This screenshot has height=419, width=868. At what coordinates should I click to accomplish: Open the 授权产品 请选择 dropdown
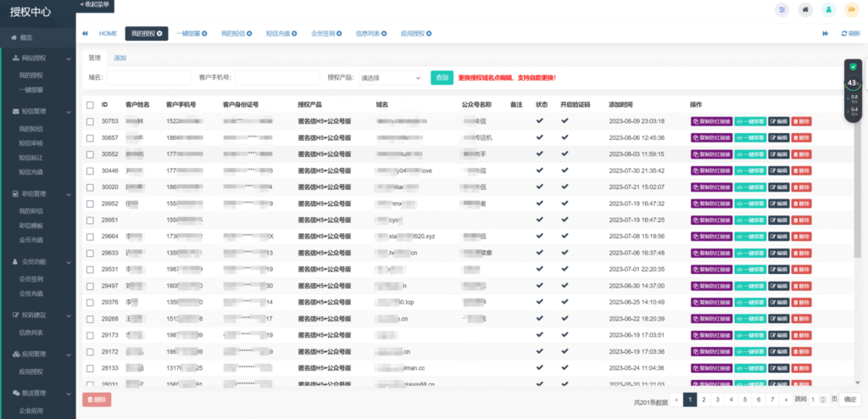coord(390,78)
